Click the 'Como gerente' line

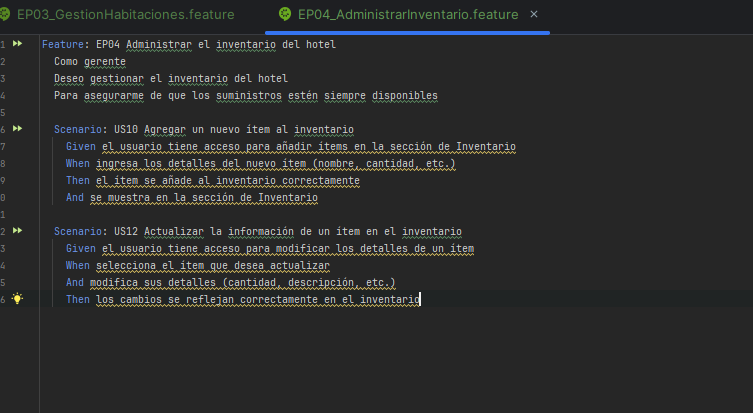point(90,61)
